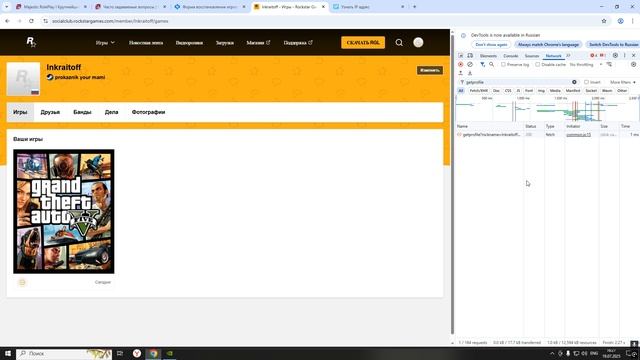
Task: Open the account avatar in site header
Action: (418, 42)
